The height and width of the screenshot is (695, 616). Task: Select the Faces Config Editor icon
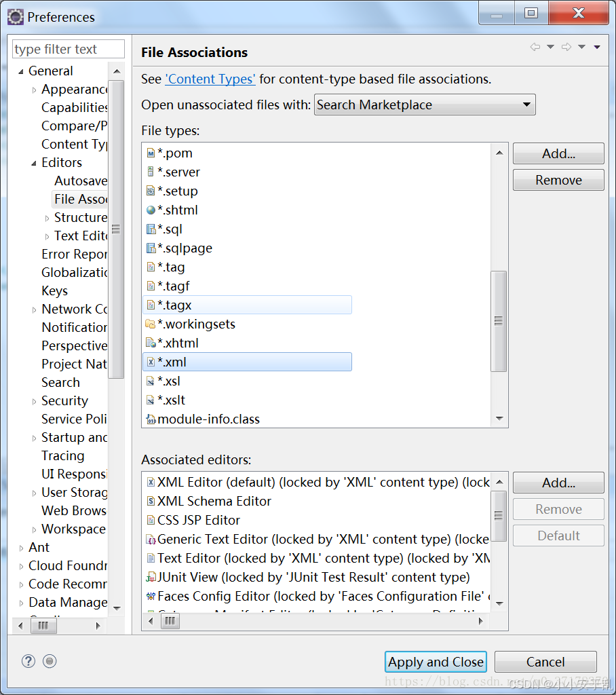pos(151,597)
